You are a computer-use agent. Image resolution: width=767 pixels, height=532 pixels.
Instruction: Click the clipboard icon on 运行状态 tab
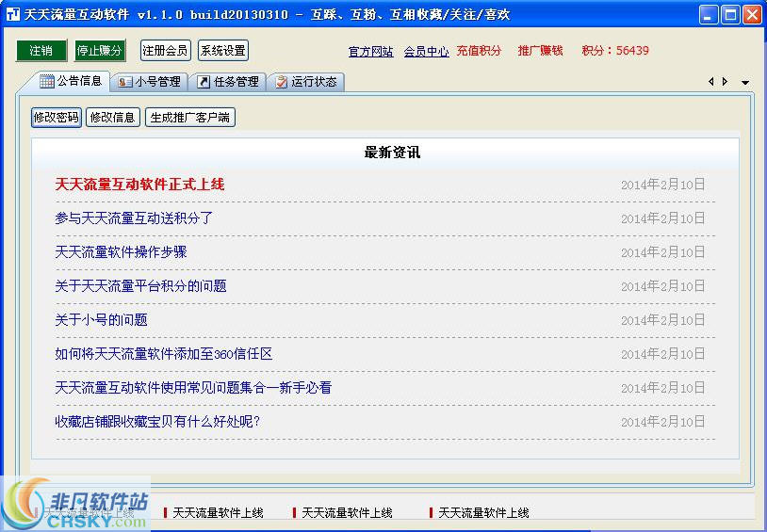pos(282,82)
